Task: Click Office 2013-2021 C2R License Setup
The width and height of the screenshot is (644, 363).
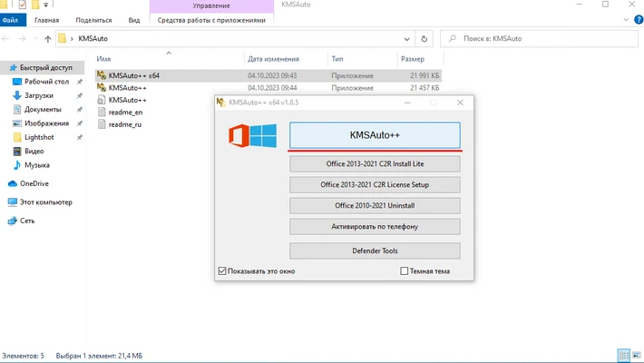Action: (x=375, y=185)
